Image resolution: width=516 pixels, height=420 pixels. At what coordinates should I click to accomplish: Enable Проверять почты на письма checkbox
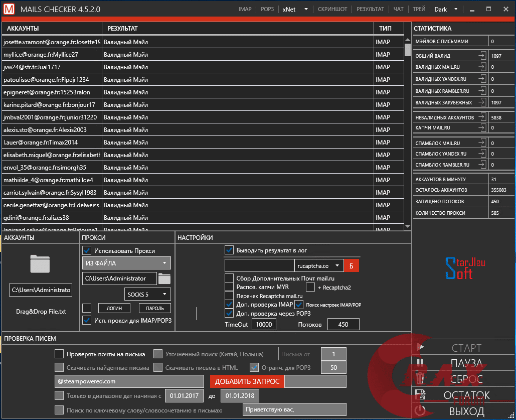point(59,354)
